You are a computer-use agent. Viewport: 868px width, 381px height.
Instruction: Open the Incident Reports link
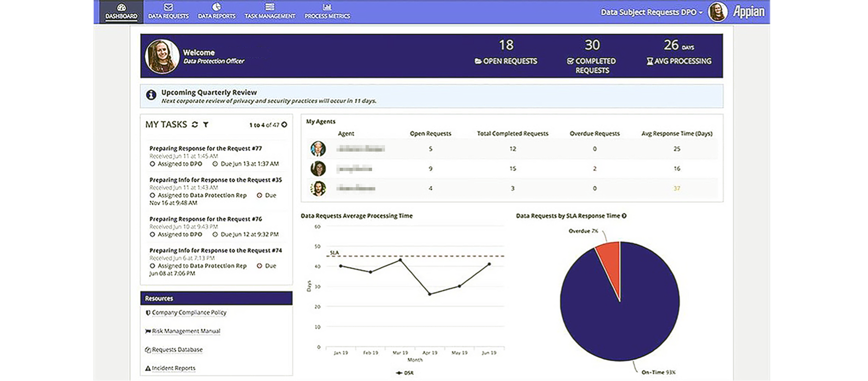click(173, 368)
